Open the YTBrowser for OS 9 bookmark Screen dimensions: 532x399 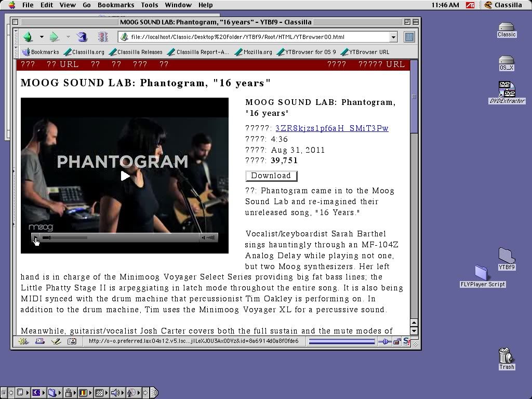307,52
